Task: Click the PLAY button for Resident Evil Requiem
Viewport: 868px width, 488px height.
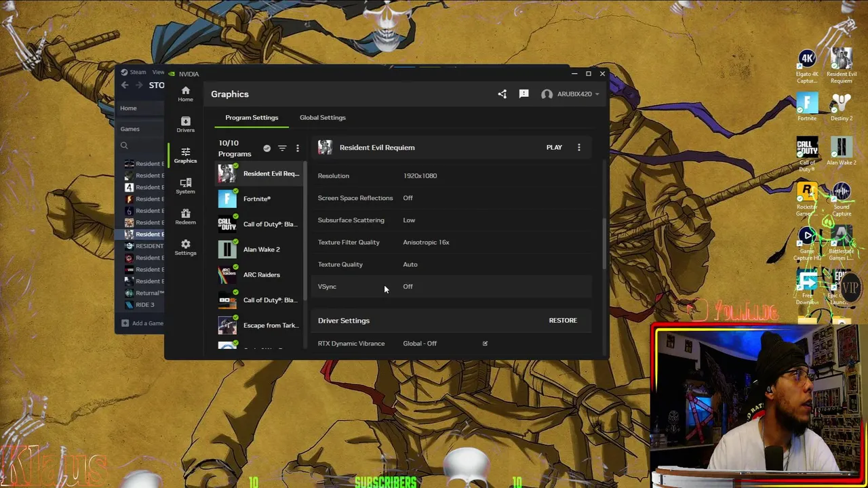Action: pos(554,147)
